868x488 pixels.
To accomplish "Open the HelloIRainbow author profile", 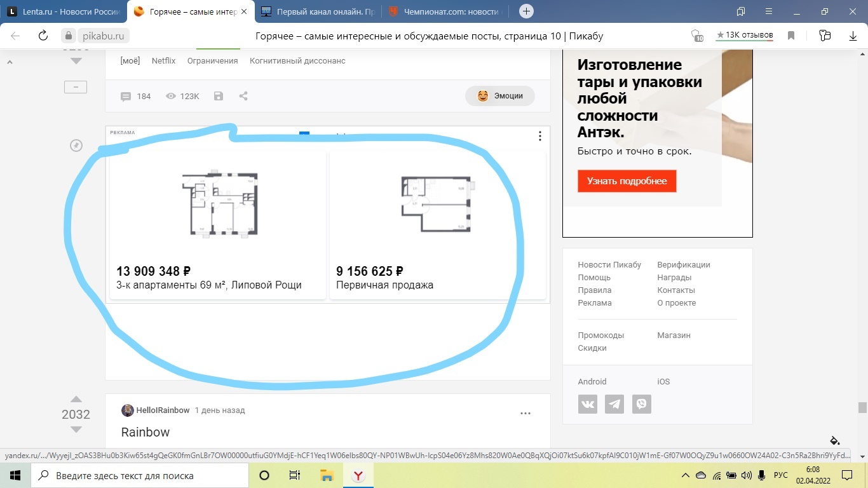I will pyautogui.click(x=163, y=410).
